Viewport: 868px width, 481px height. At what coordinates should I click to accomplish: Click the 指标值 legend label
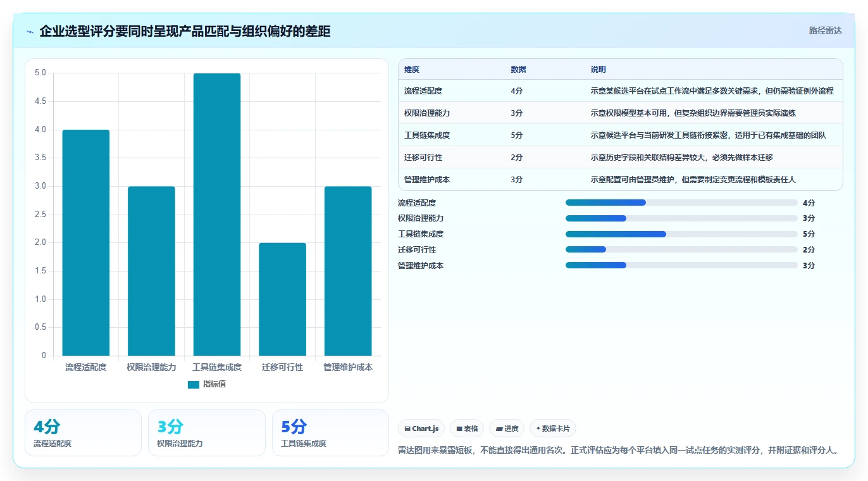coord(214,385)
